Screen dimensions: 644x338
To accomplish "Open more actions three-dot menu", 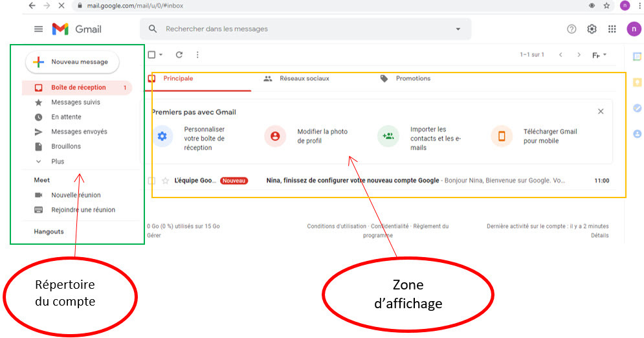I will click(x=197, y=54).
